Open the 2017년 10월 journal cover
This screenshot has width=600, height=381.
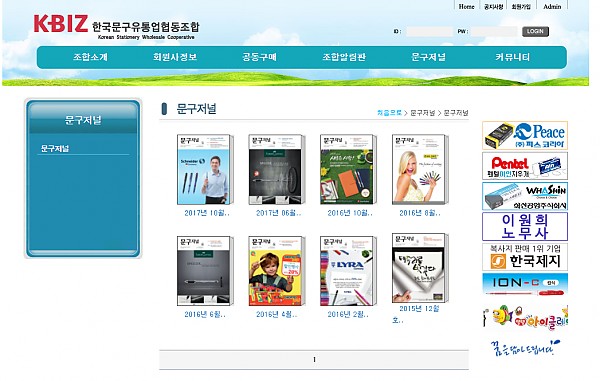click(x=204, y=169)
